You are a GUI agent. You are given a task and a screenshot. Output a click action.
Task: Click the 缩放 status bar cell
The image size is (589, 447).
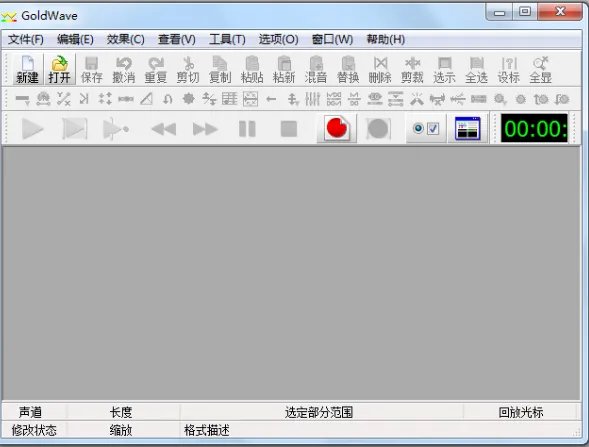coord(123,430)
